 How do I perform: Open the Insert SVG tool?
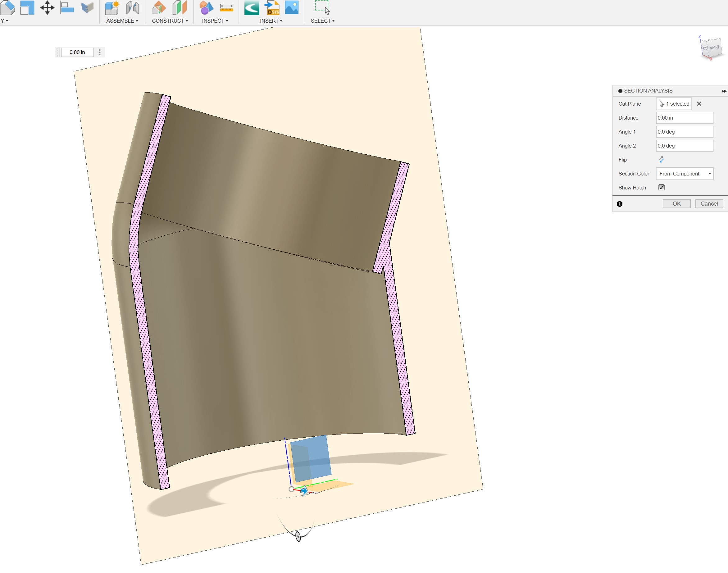(272, 8)
